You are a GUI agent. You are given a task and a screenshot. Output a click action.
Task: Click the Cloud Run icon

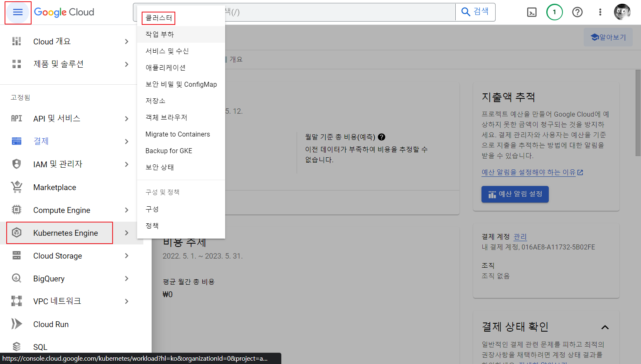(17, 324)
